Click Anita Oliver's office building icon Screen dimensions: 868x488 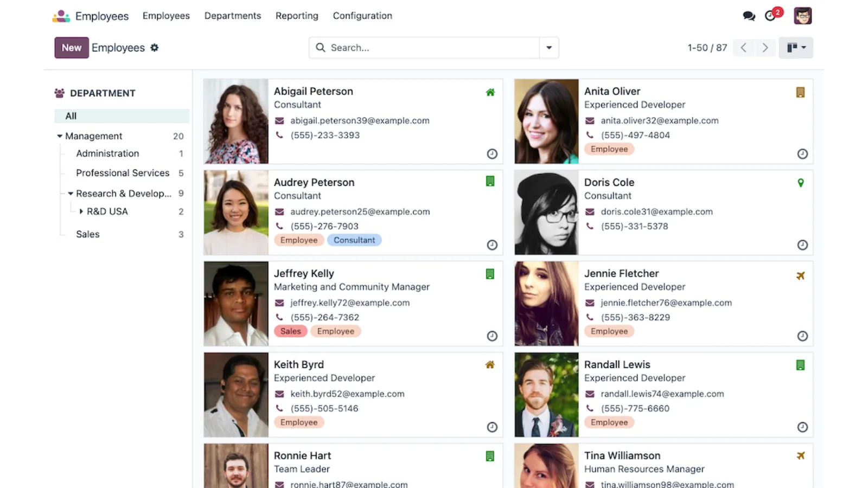point(800,92)
